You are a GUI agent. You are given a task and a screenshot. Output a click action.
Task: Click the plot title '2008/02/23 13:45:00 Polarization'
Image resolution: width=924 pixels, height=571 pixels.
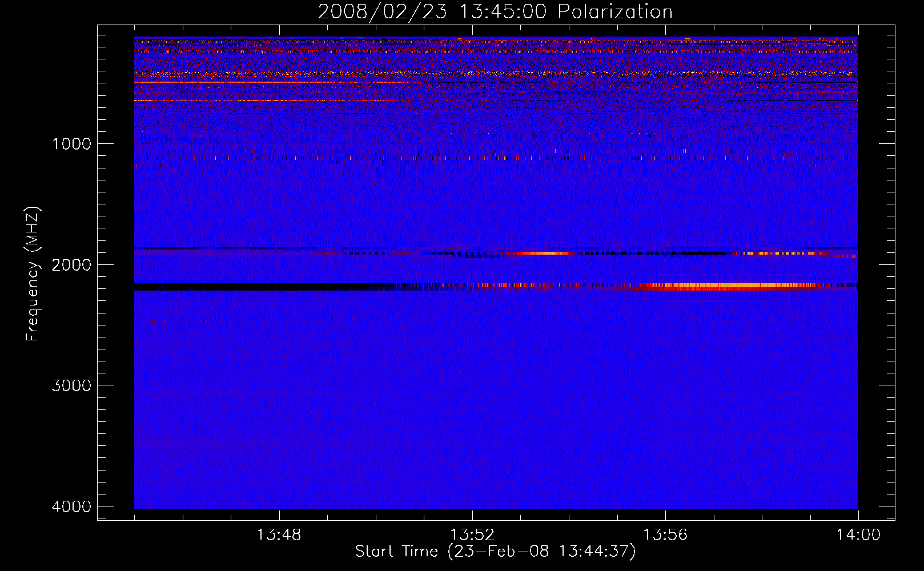[x=495, y=11]
